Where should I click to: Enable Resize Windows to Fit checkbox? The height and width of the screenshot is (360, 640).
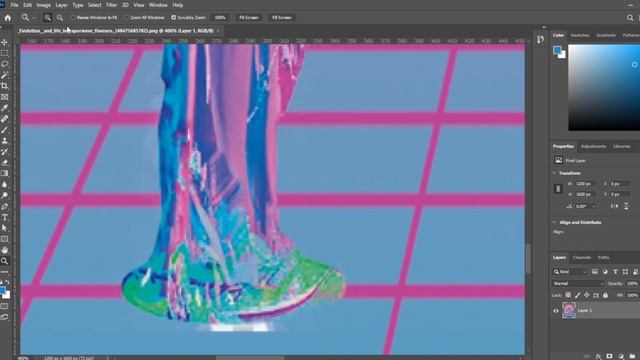click(73, 18)
